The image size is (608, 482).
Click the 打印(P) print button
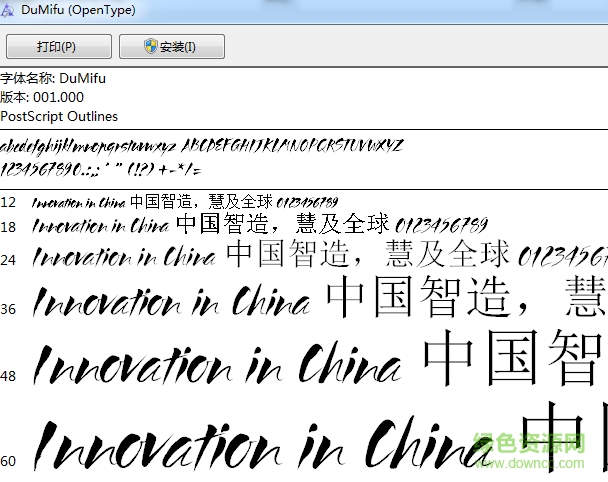click(x=59, y=47)
